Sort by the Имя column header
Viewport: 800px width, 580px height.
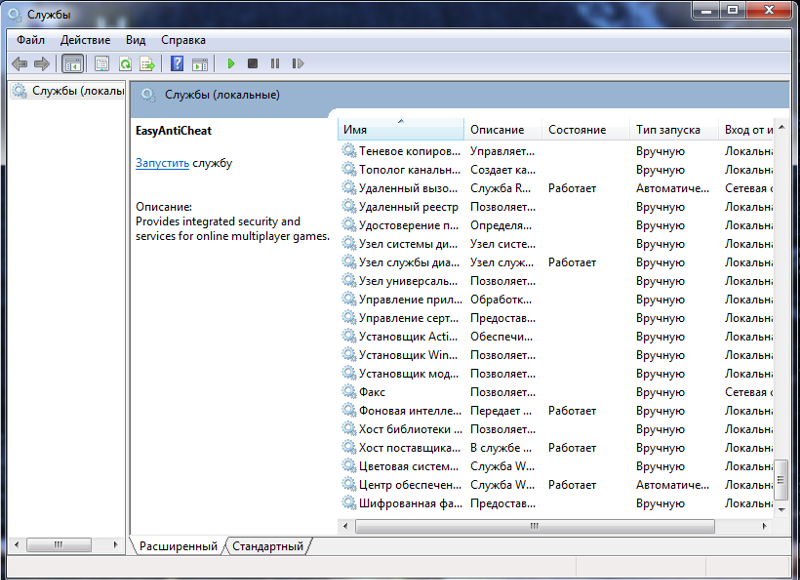coord(401,130)
